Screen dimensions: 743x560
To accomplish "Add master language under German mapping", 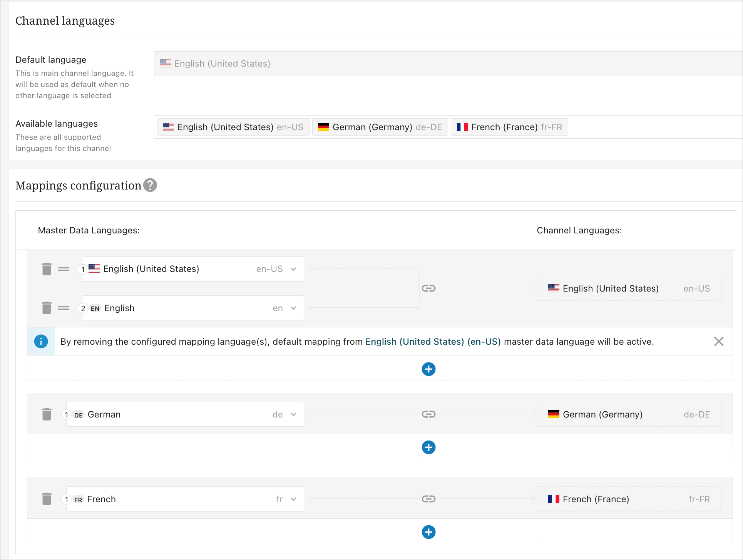I will pos(428,447).
